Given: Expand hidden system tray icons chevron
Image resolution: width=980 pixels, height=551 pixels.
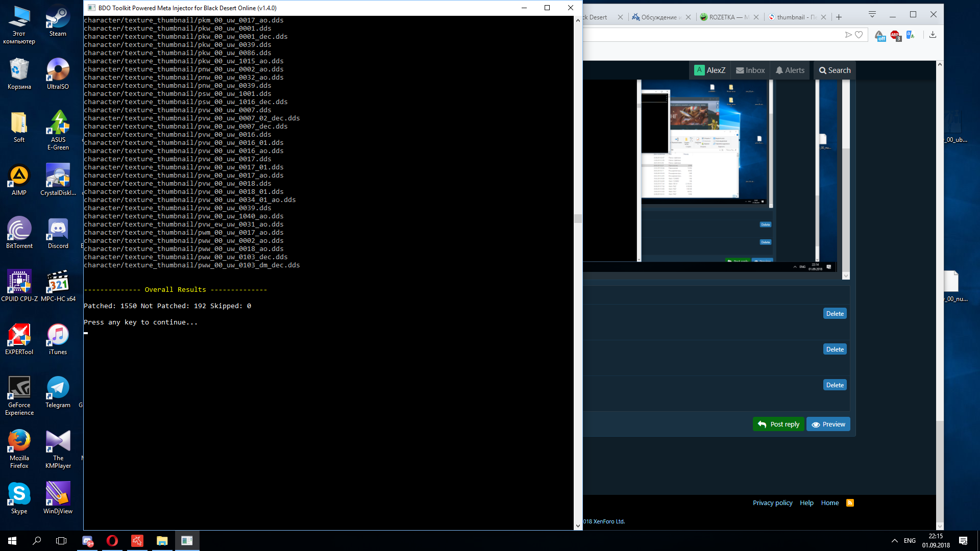Looking at the screenshot, I should [x=894, y=541].
